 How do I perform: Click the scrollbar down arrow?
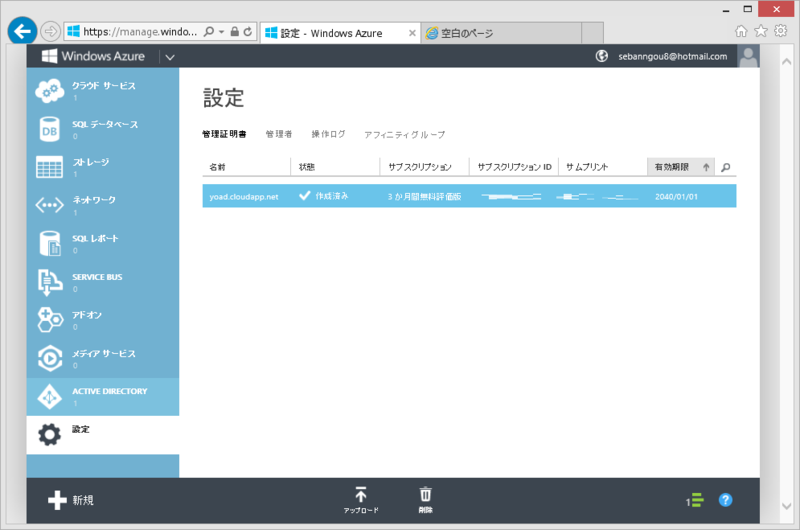787,506
